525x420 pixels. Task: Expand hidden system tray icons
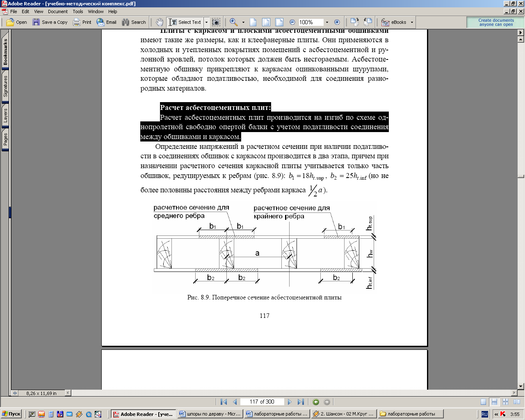pyautogui.click(x=496, y=414)
